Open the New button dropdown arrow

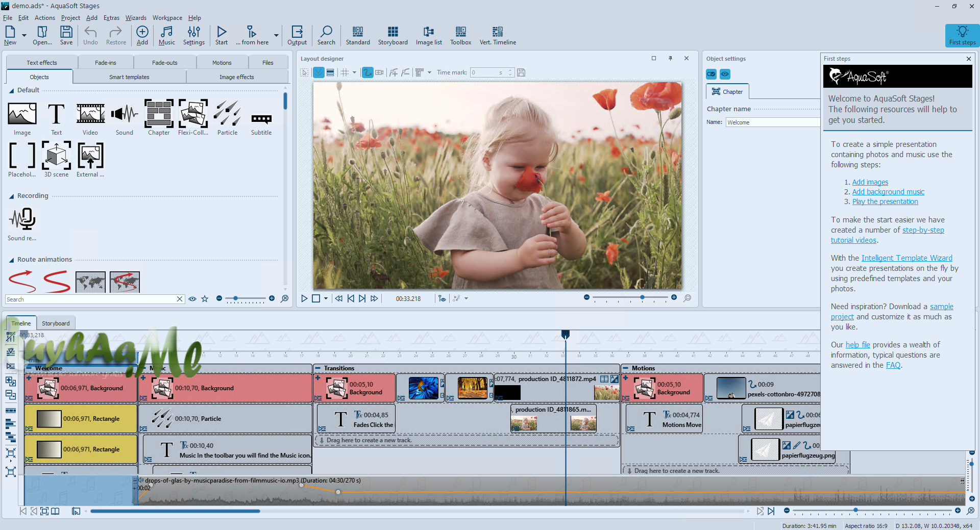(24, 35)
